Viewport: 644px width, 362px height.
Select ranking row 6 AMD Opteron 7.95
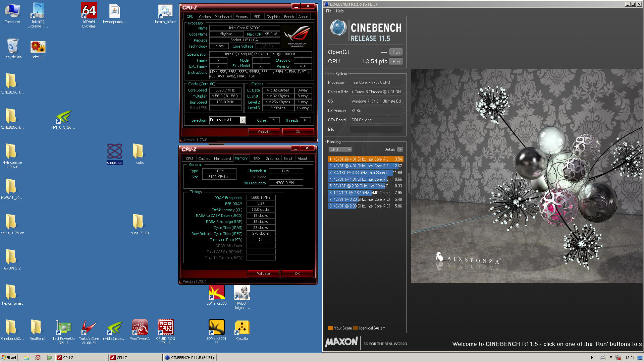[366, 193]
